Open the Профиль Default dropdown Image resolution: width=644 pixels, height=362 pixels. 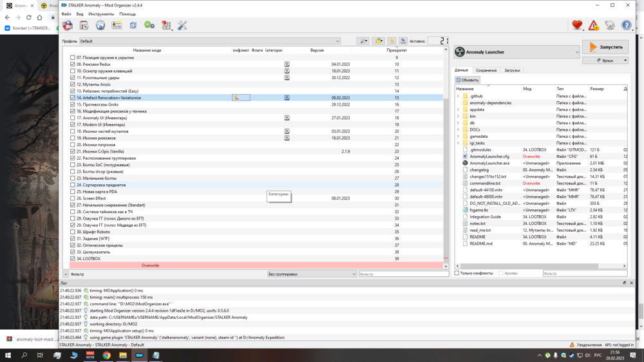click(209, 41)
